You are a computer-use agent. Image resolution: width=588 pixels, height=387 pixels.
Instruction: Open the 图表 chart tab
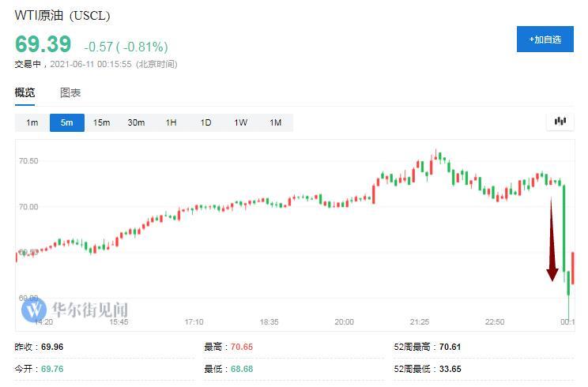[x=70, y=93]
